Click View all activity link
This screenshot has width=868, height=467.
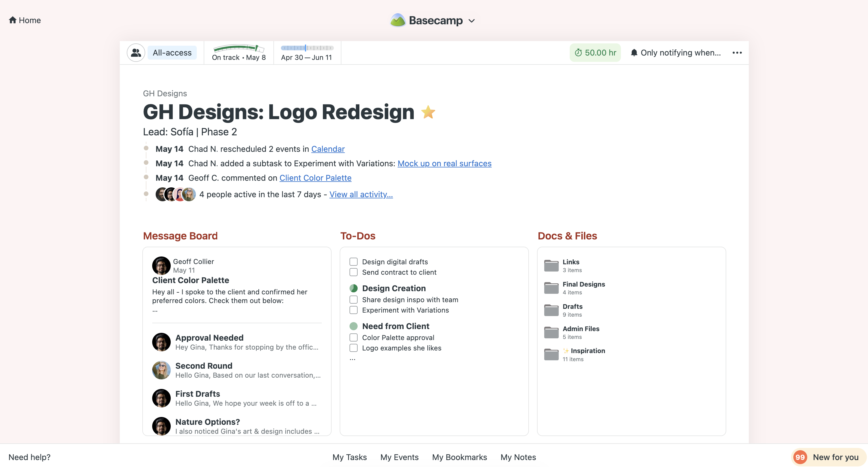[361, 194]
